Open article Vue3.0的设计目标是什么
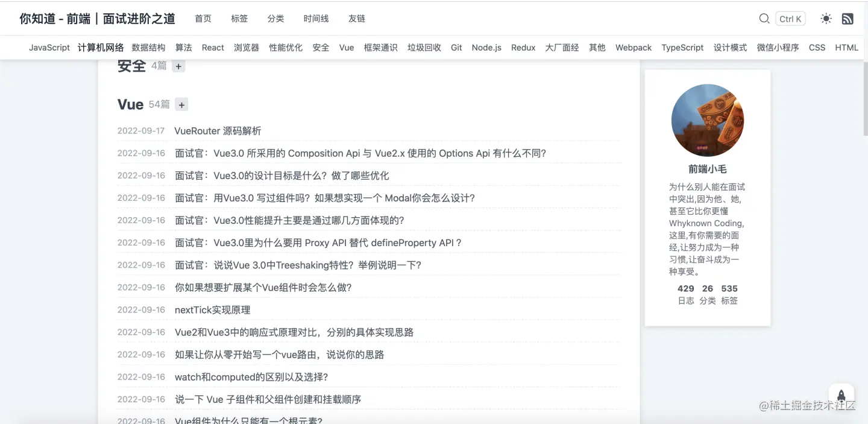 282,176
